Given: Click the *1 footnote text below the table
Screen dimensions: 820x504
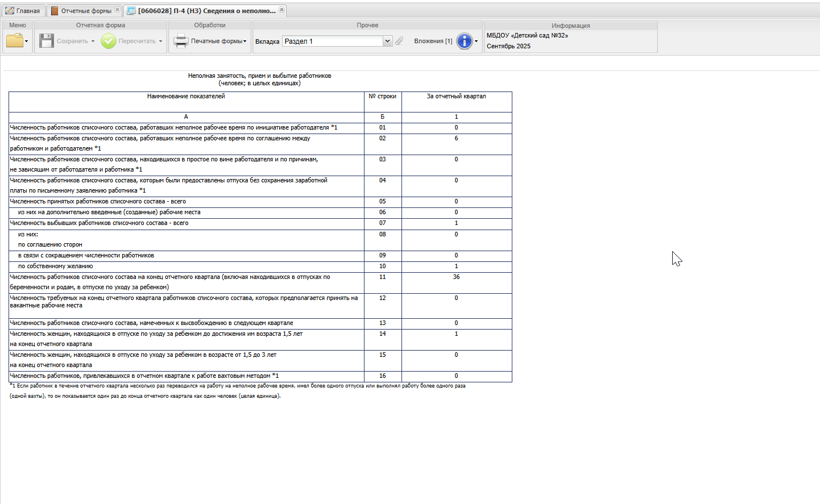Looking at the screenshot, I should (237, 391).
